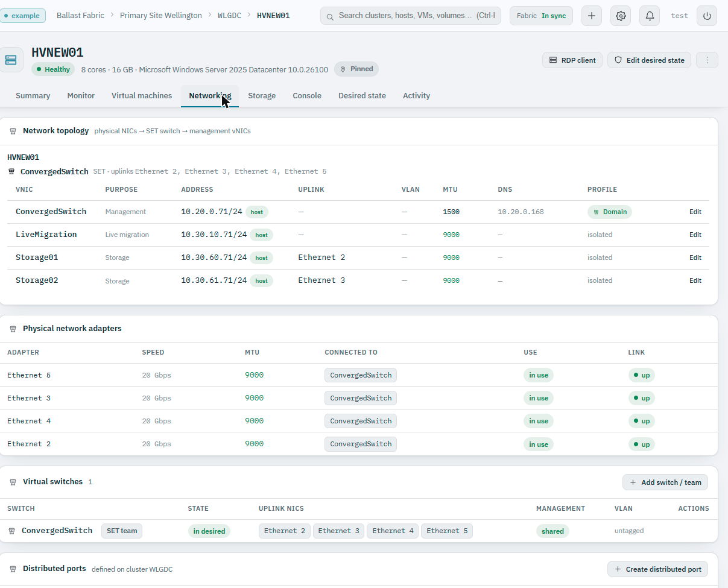Screen dimensions: 728x588
Task: Click the switch icon beside ConvergedSwitch SET heading
Action: (11, 172)
